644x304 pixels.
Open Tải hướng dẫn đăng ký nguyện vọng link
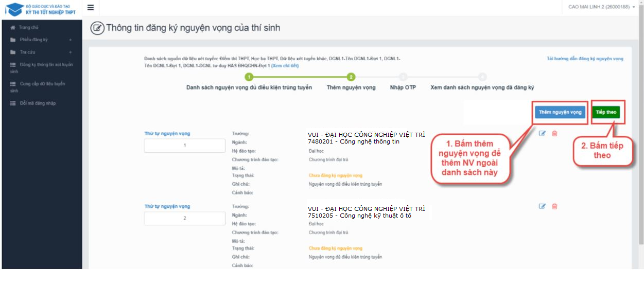[585, 59]
